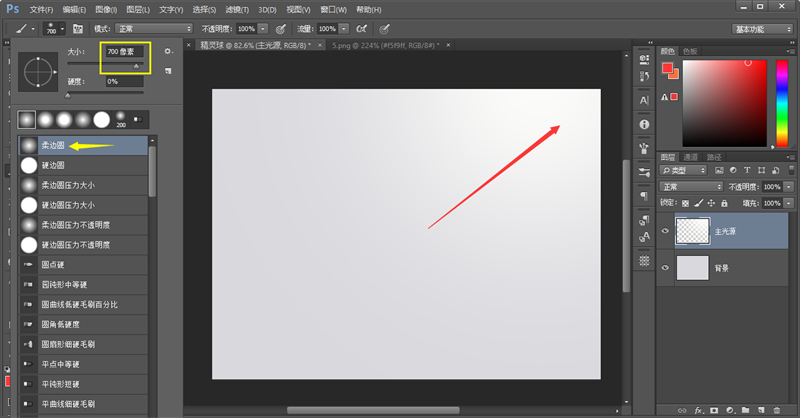Open the Info panel icon
Screen dimensions: 800x418
pos(643,123)
